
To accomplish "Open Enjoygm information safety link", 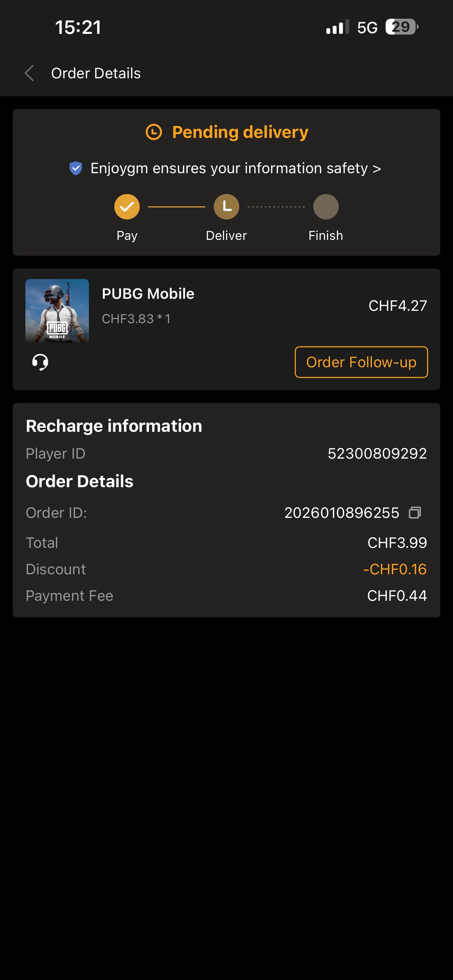I will 235,168.
